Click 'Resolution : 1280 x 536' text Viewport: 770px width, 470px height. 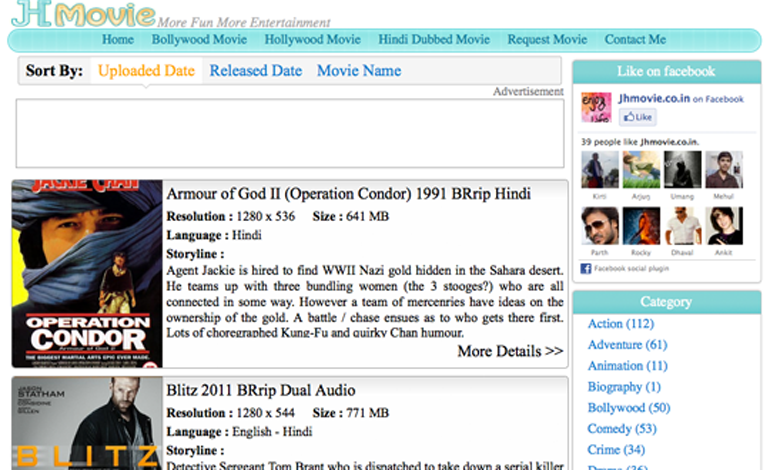[x=231, y=217]
